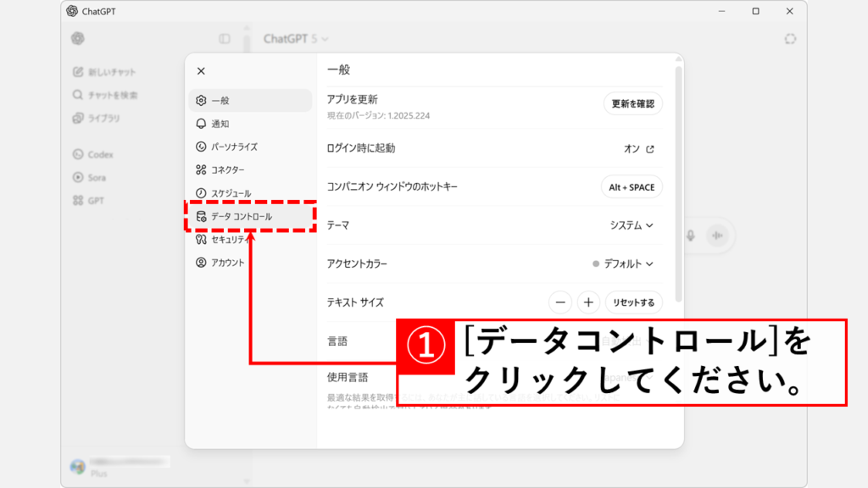Click the voice mode waveform icon
This screenshot has width=868, height=488.
[x=717, y=236]
